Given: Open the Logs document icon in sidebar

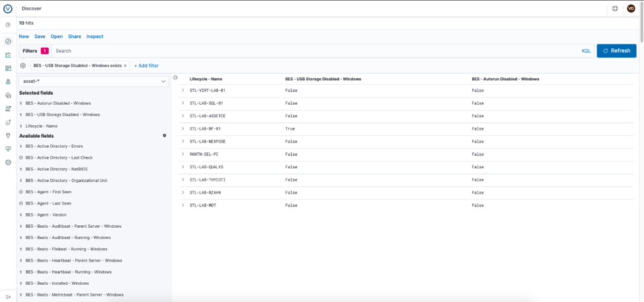Looking at the screenshot, I should 8,109.
